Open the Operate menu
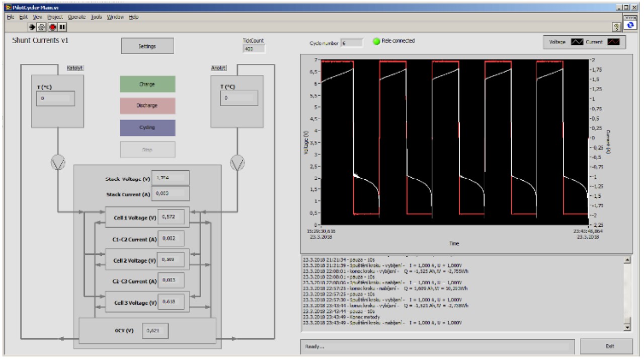 coord(77,17)
